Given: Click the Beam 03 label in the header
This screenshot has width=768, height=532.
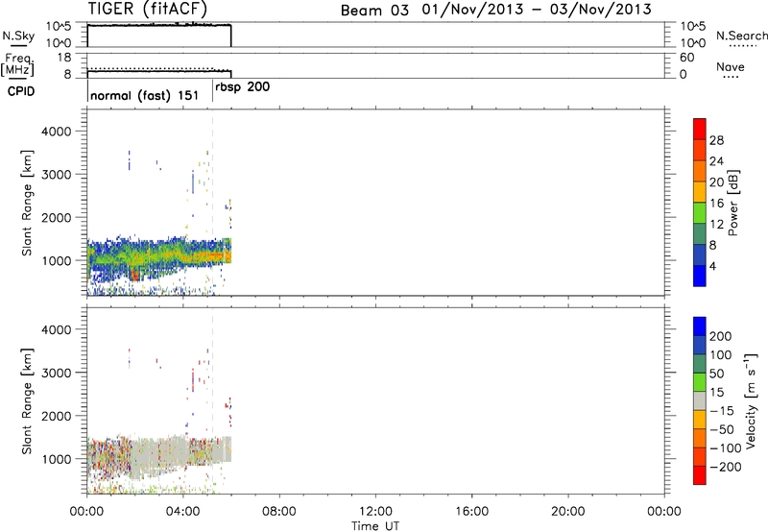Looking at the screenshot, I should tap(374, 11).
